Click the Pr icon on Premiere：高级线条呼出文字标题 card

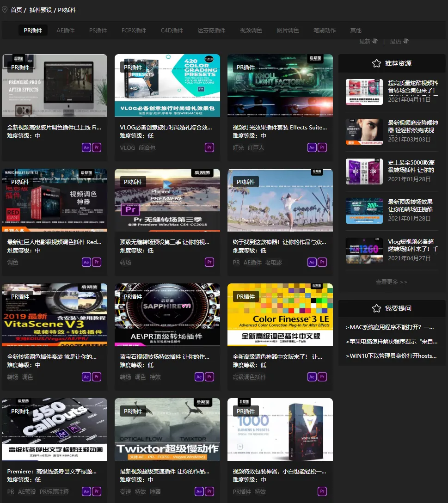pos(97,491)
